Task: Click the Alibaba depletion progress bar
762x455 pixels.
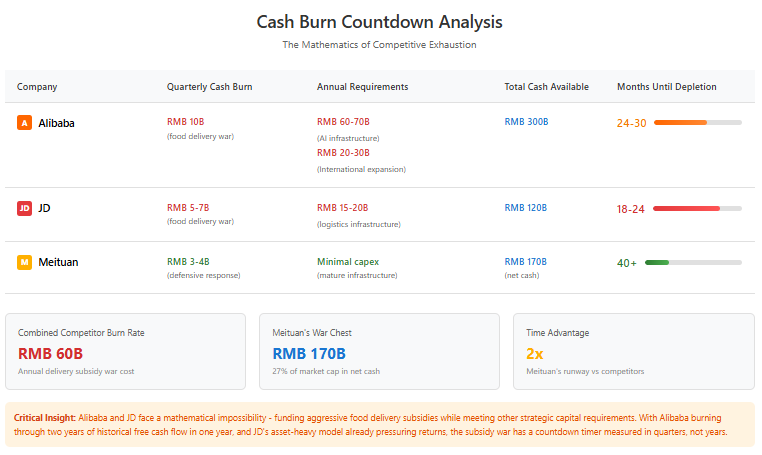Action: click(x=698, y=122)
